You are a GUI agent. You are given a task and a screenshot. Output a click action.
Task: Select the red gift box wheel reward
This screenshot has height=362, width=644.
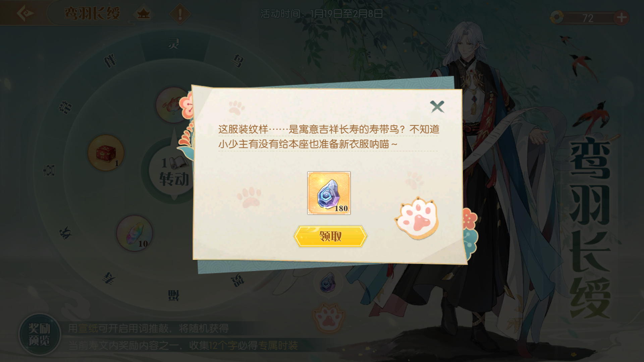(106, 153)
